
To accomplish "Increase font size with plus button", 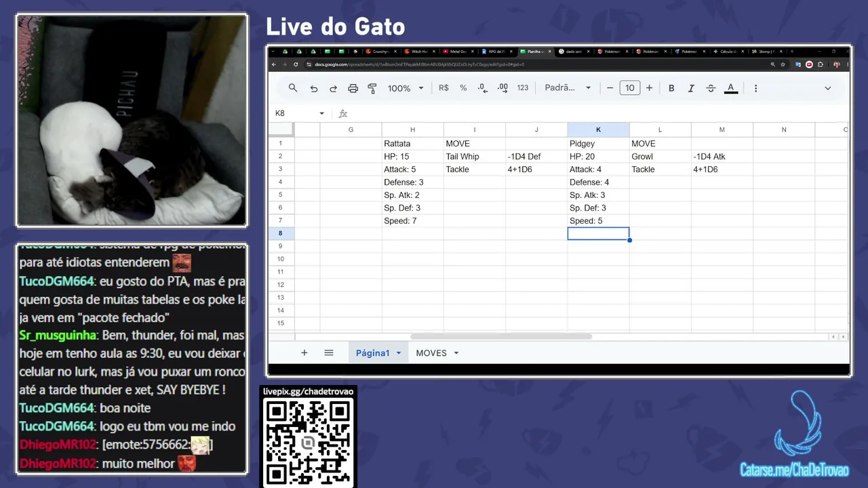I will 649,88.
